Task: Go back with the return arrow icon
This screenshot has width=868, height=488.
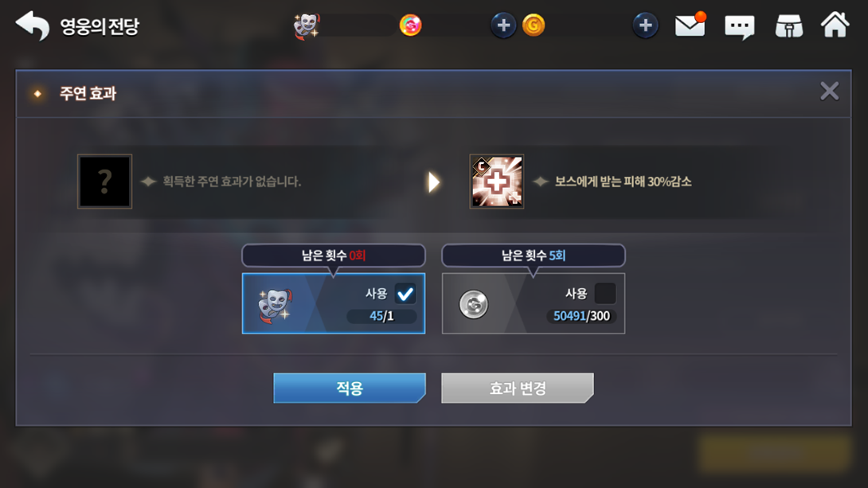Action: tap(33, 25)
